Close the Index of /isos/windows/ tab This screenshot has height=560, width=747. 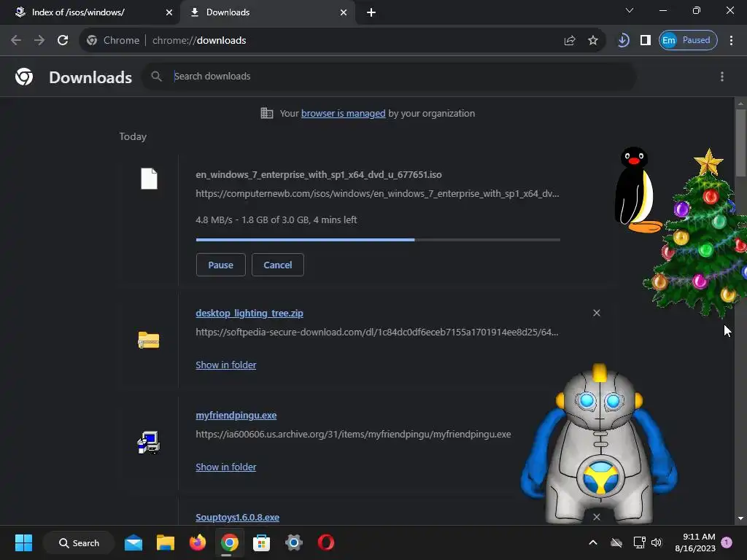point(169,12)
